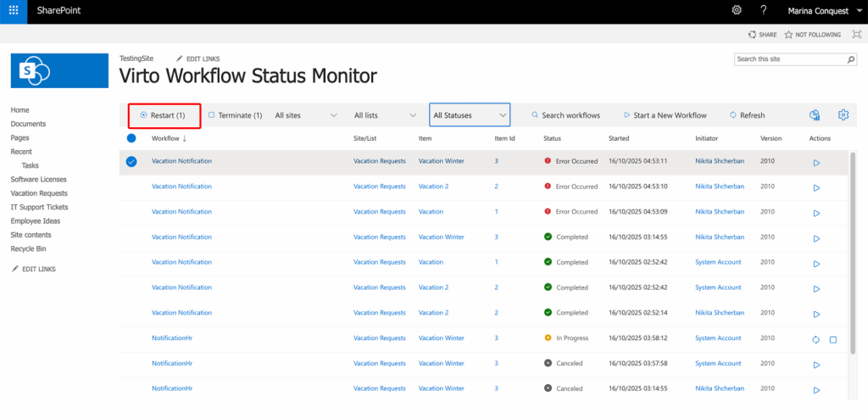Viewport: 868px width, 418px height.
Task: Click the Initiator column header
Action: (707, 138)
